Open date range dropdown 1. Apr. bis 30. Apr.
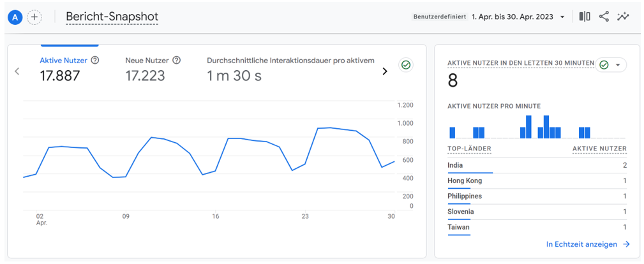 [x=519, y=17]
